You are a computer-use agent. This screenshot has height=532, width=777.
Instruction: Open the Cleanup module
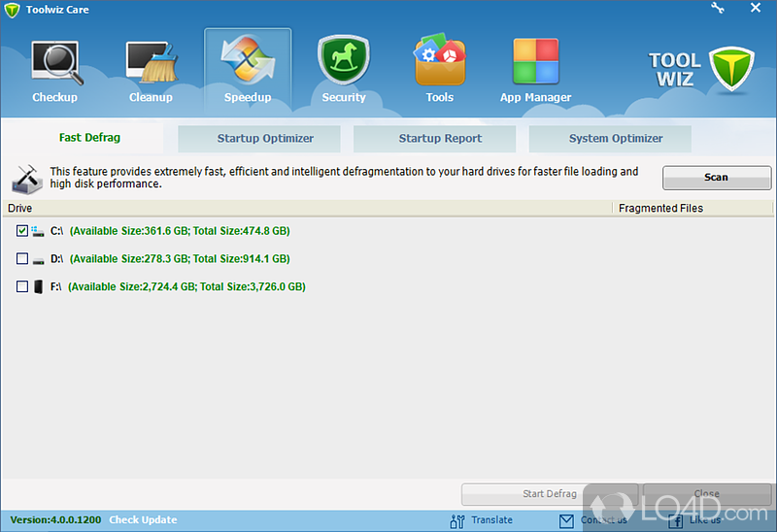click(x=152, y=71)
